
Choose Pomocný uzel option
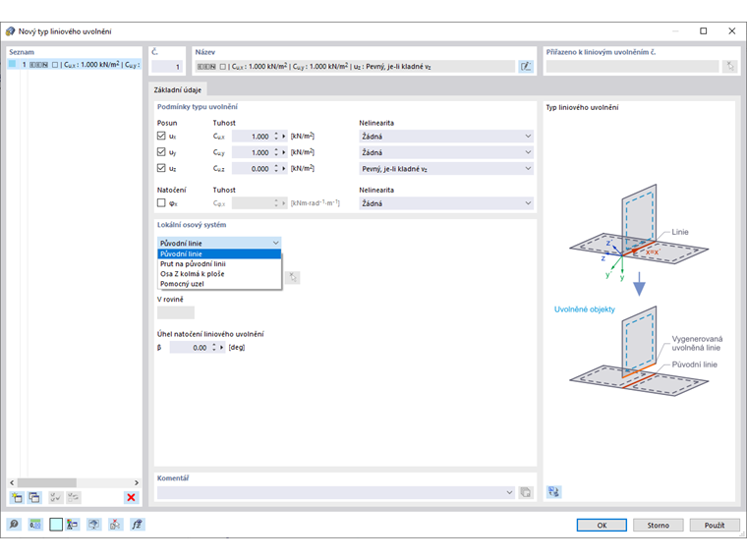pos(219,284)
